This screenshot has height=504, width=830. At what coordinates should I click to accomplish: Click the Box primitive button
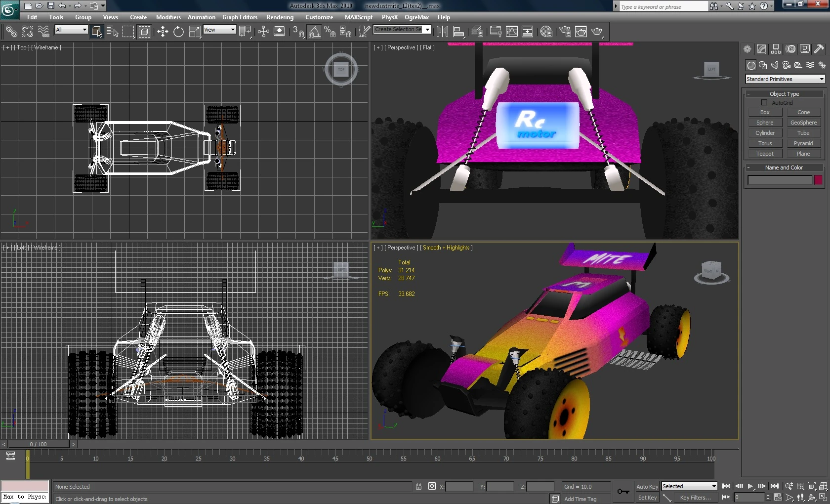pyautogui.click(x=765, y=112)
